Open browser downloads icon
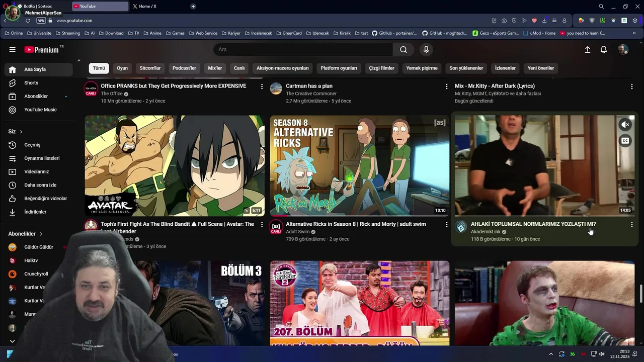 pos(544,21)
